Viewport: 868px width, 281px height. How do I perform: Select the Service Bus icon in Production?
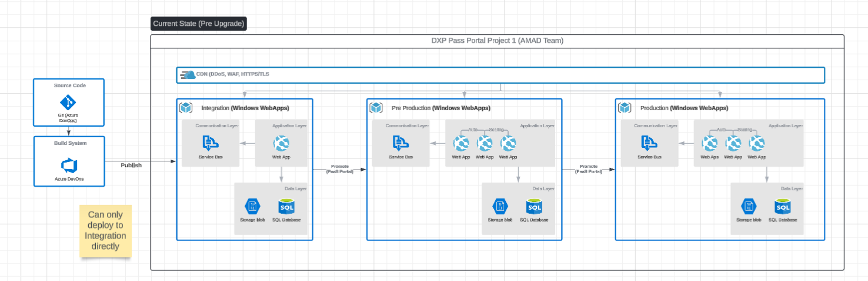pyautogui.click(x=649, y=143)
